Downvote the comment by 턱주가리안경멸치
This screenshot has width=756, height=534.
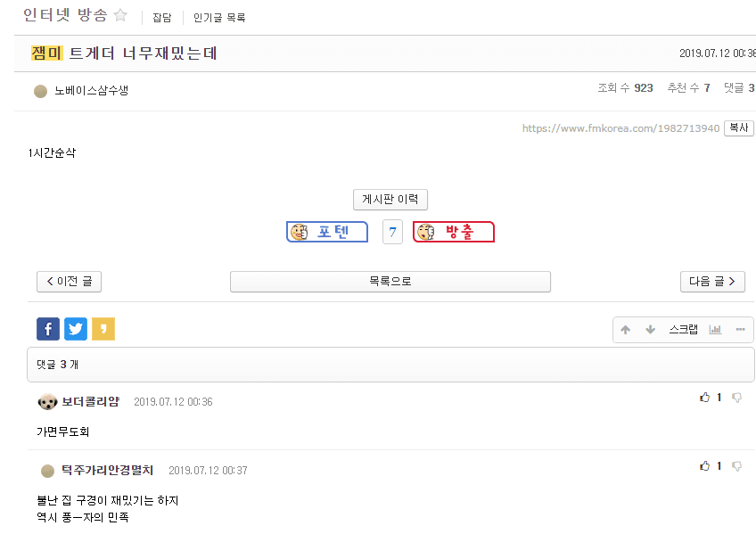[736, 466]
